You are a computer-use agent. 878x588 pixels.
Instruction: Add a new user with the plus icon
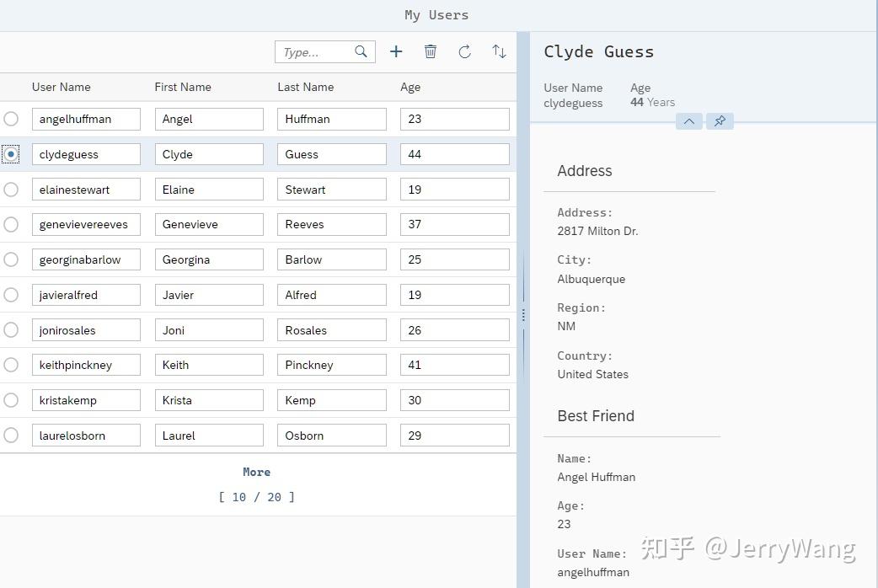coord(396,51)
